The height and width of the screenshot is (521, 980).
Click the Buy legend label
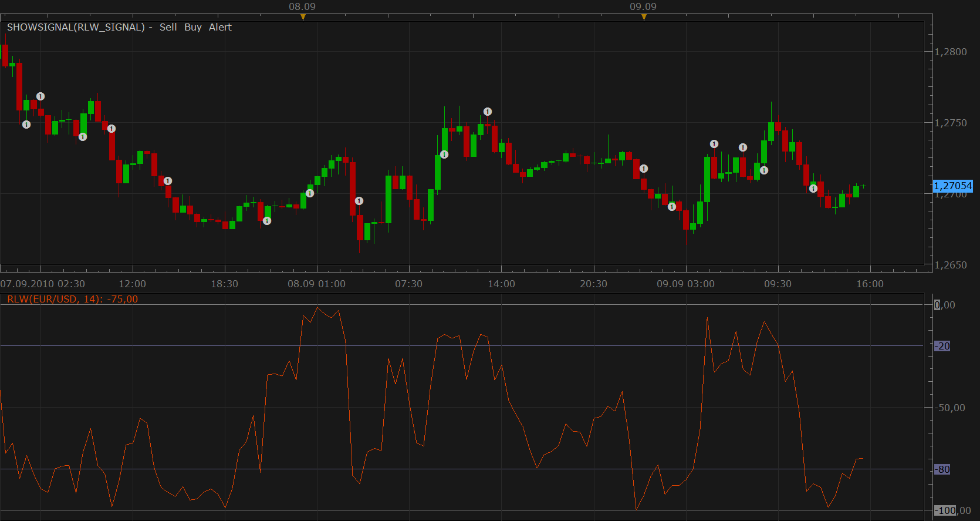point(192,27)
